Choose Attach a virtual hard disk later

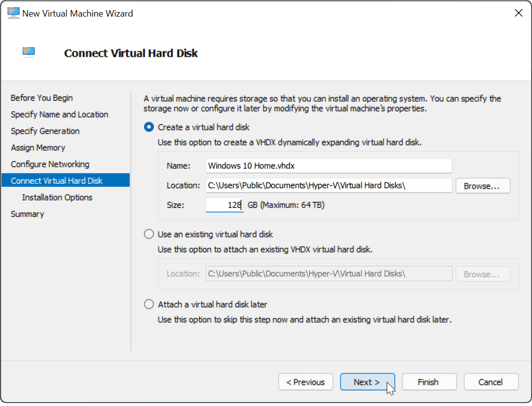[149, 304]
